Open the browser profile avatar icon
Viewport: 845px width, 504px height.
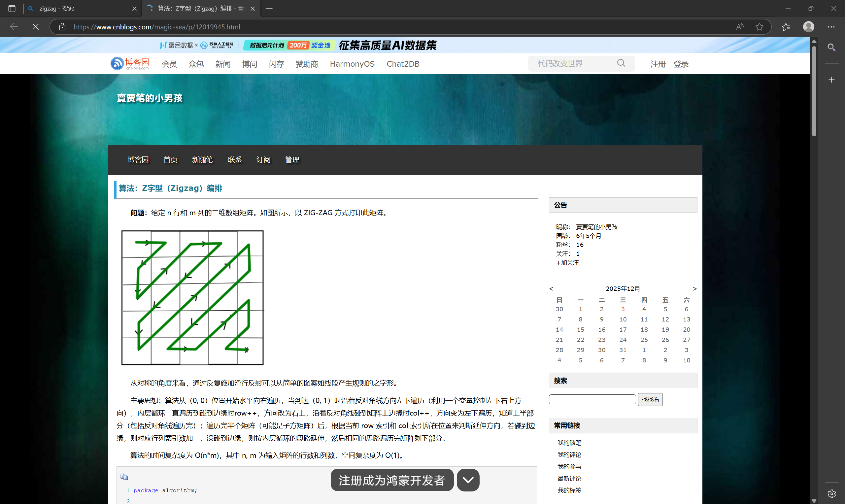coord(809,27)
